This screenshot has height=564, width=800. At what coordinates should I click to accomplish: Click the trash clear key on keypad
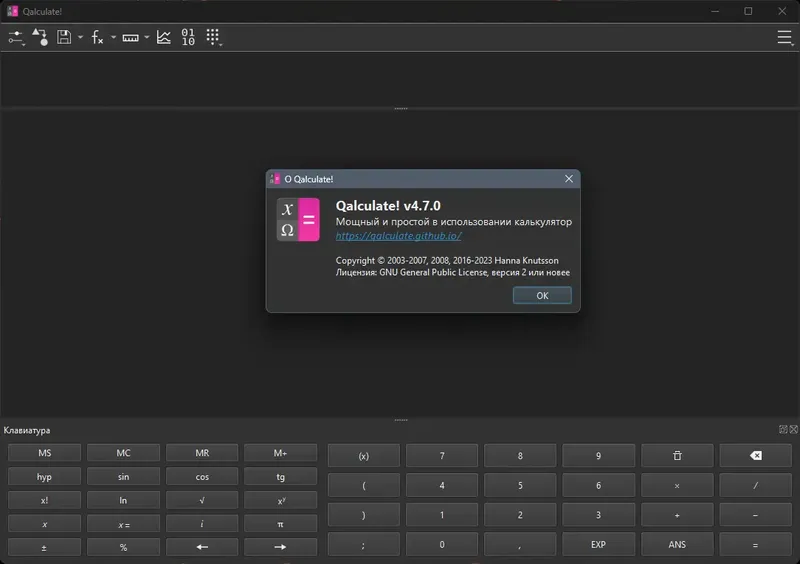coord(677,456)
